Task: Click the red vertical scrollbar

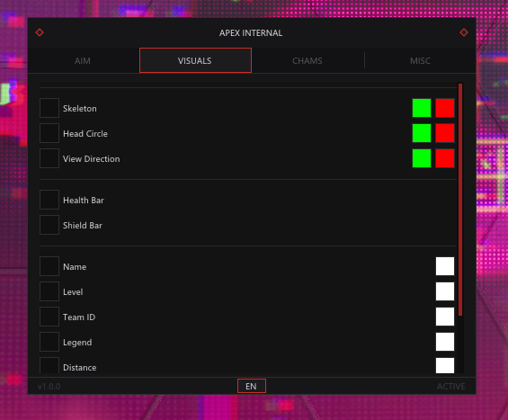Action: coord(460,200)
